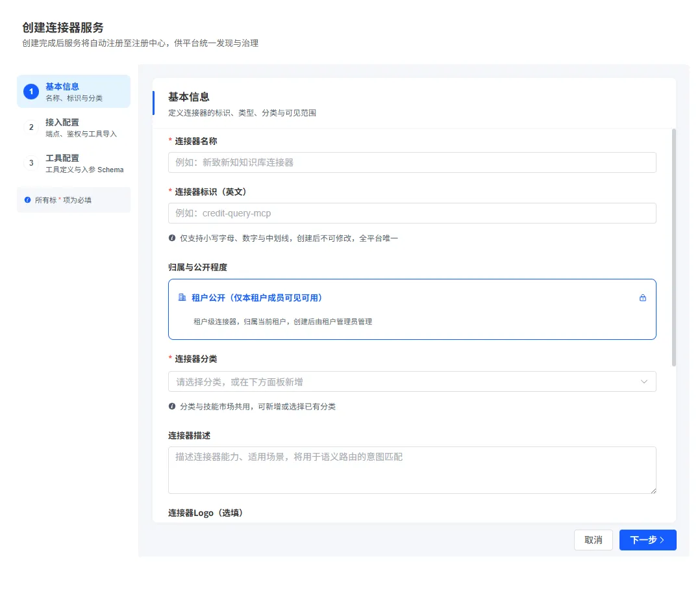Select the 租户公开 visibility option card

tap(412, 309)
